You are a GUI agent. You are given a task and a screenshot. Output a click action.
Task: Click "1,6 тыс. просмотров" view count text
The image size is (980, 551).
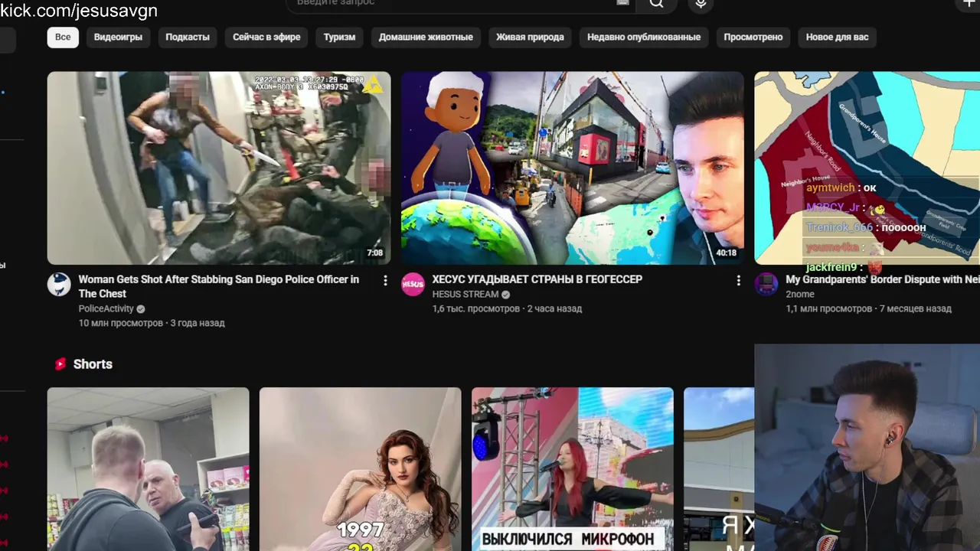[x=475, y=308]
